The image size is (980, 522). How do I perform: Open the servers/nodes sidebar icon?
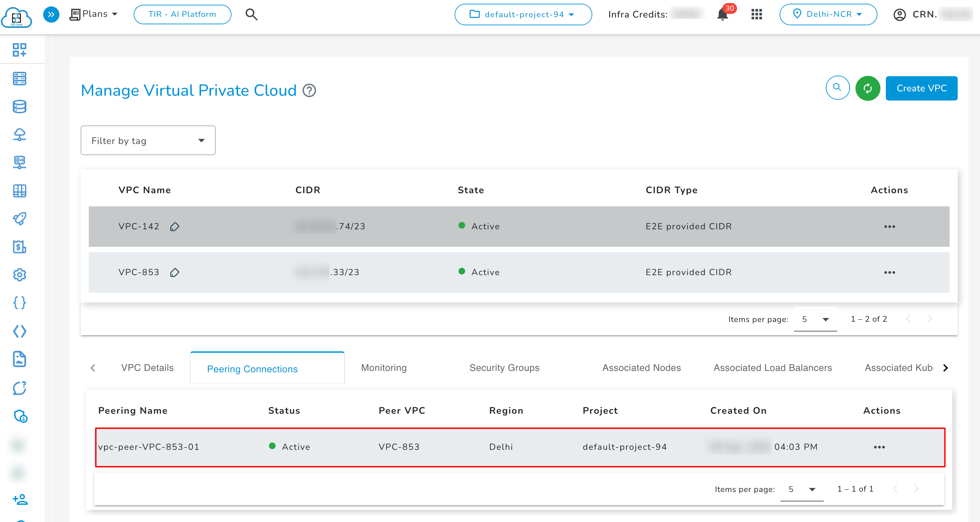point(19,79)
